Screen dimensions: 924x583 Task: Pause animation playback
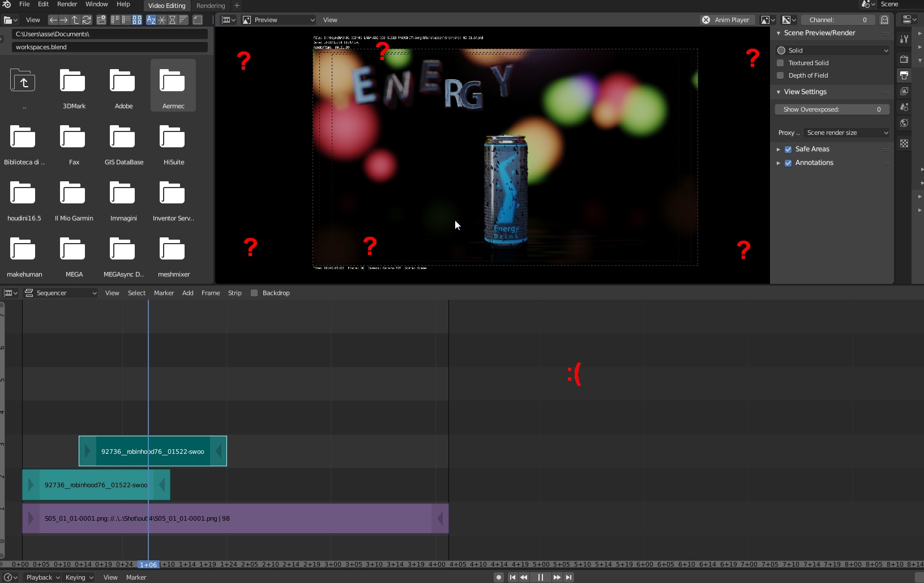540,577
